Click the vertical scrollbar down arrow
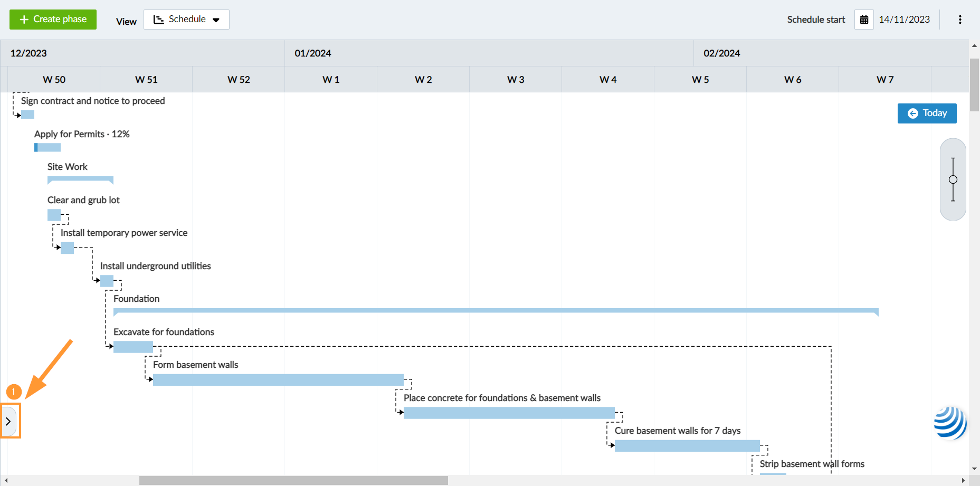The image size is (980, 486). [974, 469]
